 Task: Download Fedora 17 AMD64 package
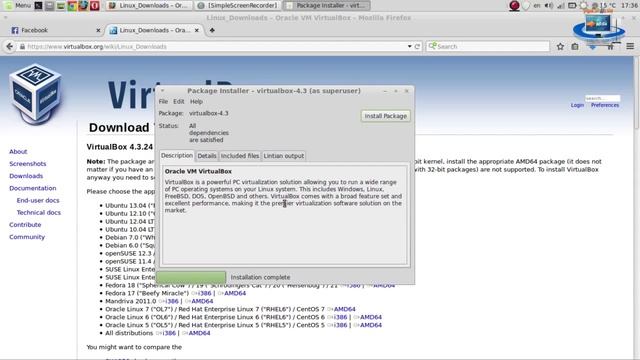click(235, 293)
